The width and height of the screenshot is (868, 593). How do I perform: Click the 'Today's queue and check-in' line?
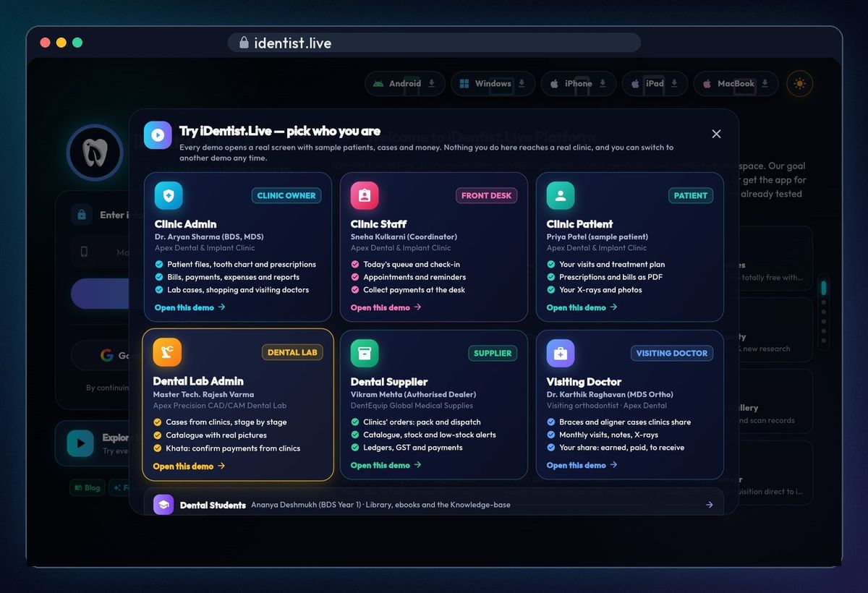coord(405,264)
